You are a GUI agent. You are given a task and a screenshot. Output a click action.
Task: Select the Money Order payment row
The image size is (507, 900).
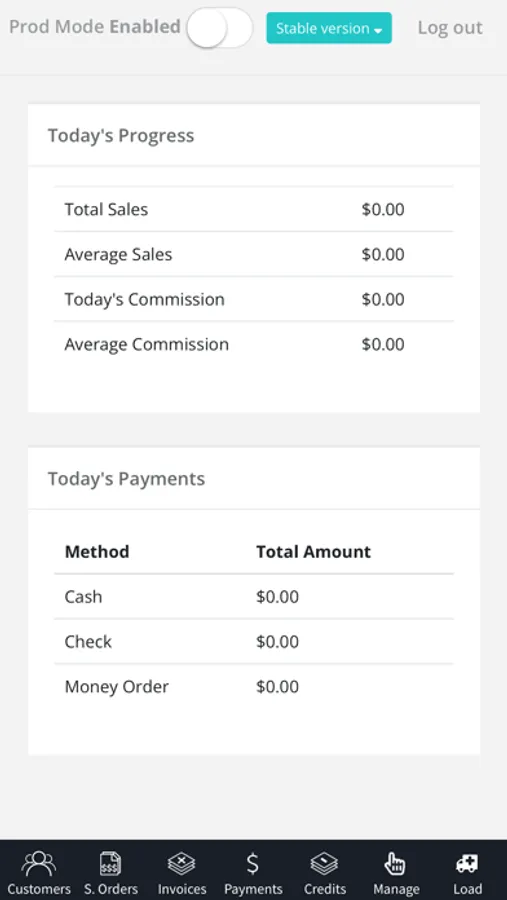coord(253,686)
